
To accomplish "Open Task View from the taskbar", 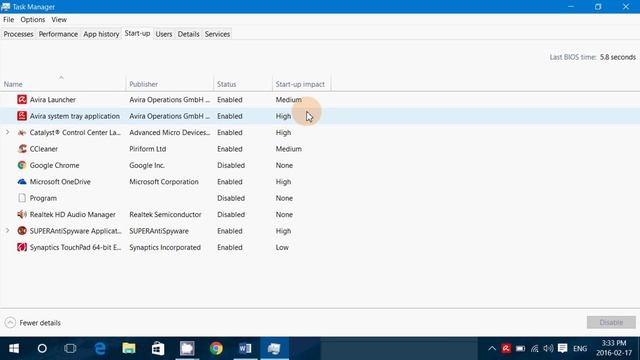I will click(70, 349).
